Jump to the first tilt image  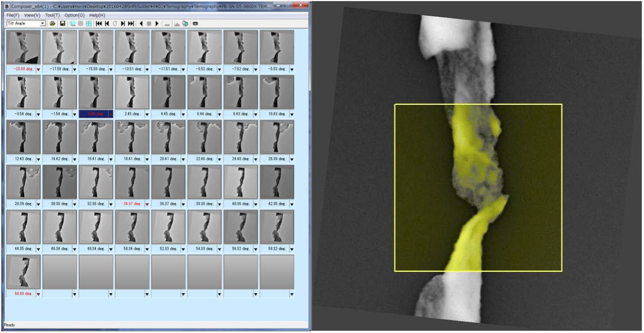click(x=99, y=22)
